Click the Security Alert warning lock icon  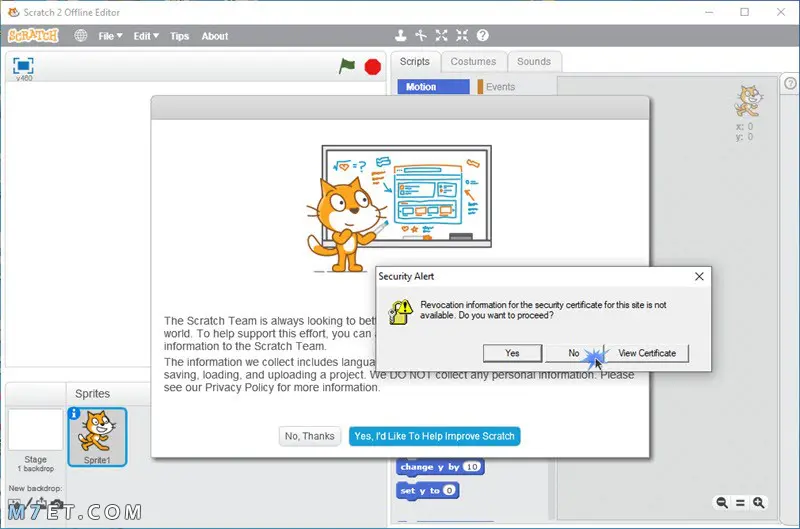pyautogui.click(x=400, y=311)
